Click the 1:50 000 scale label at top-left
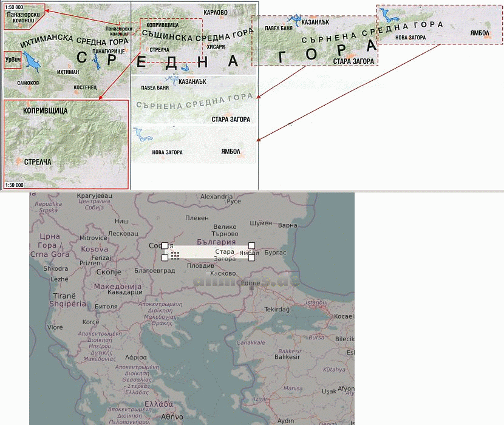Image resolution: width=504 pixels, height=425 pixels. click(14, 7)
